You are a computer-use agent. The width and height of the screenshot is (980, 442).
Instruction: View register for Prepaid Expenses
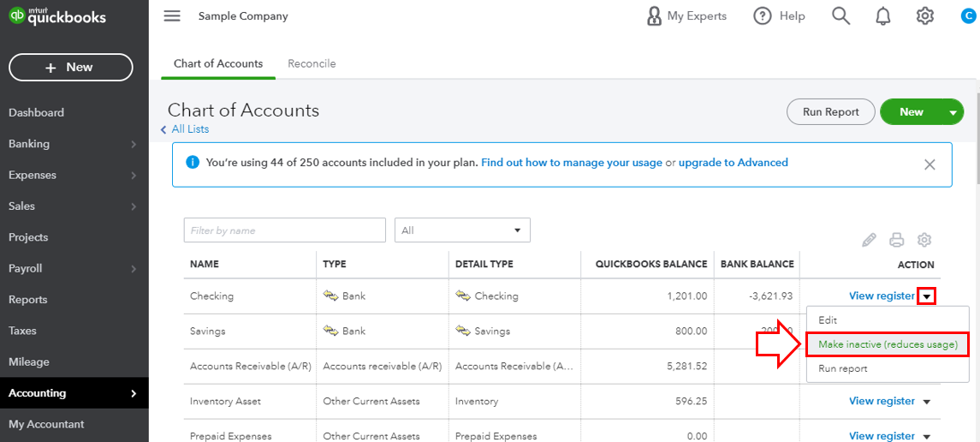882,436
